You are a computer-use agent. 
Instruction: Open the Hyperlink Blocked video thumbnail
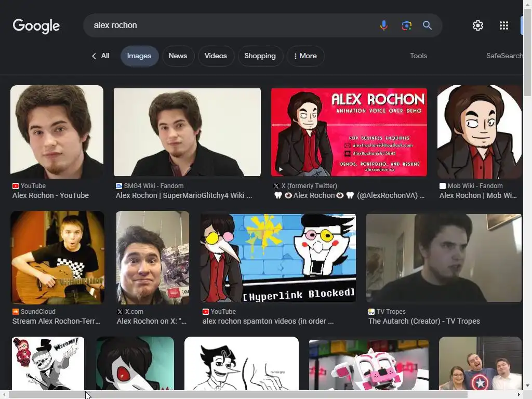278,258
